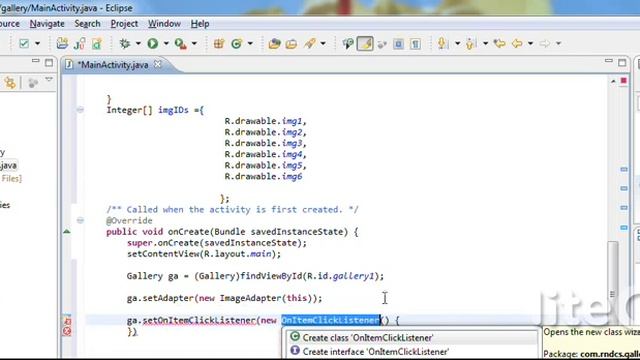Click the first blue overview ruler annotation

pos(624,169)
